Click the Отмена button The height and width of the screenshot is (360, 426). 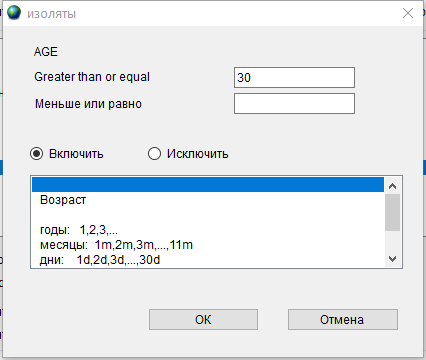[x=343, y=319]
